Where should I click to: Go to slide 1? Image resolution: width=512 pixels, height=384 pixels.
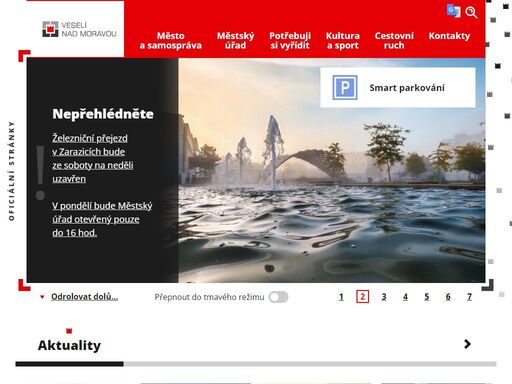tap(341, 297)
